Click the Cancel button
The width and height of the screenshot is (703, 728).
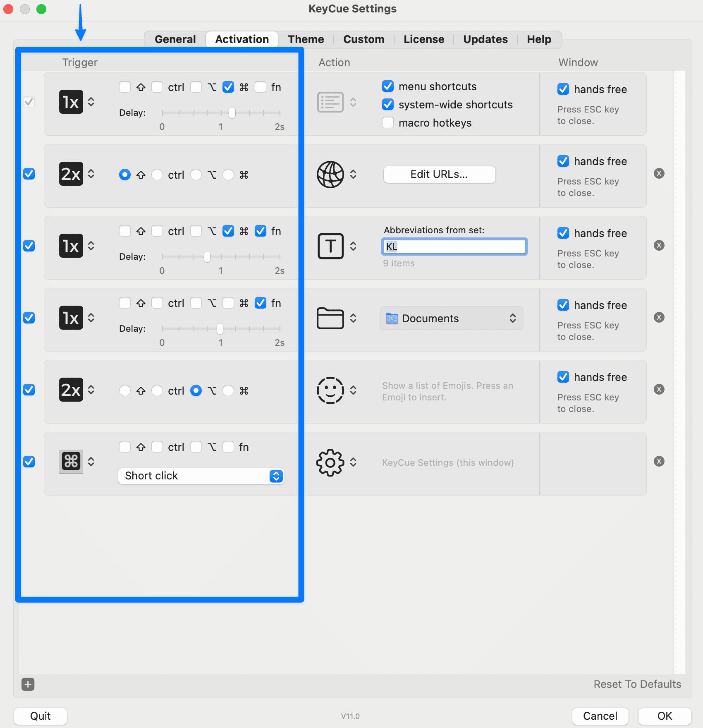(x=600, y=716)
